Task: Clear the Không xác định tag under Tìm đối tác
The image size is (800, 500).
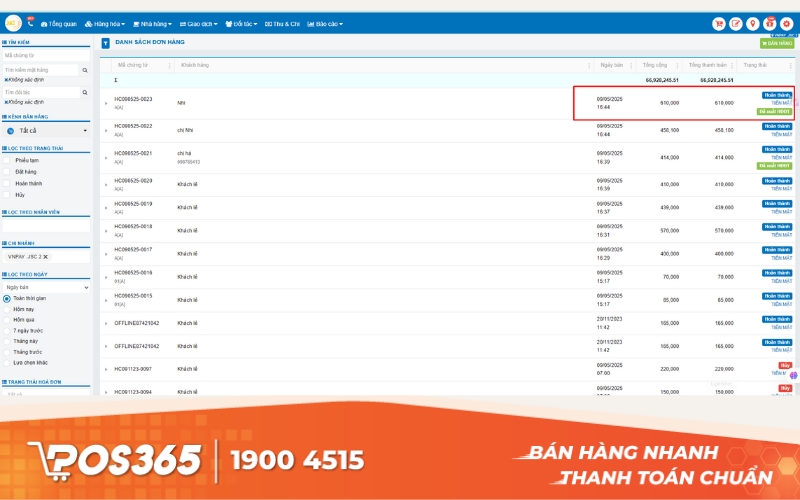Action: point(6,102)
